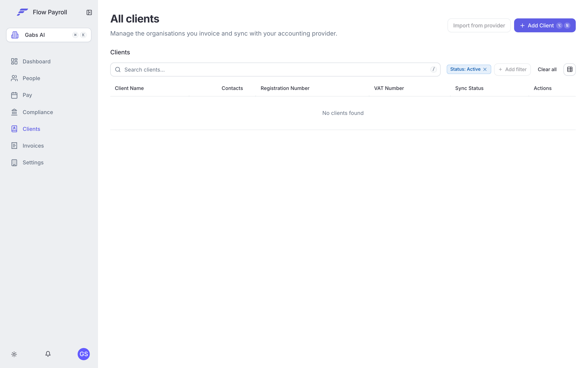Screen dimensions: 588x368
Task: Open the Gabs AI organisation switcher
Action: point(49,35)
